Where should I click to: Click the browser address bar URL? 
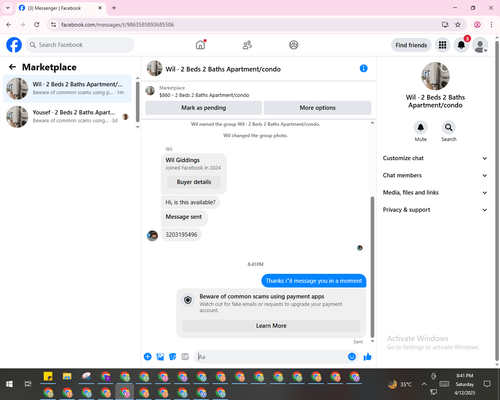click(117, 25)
